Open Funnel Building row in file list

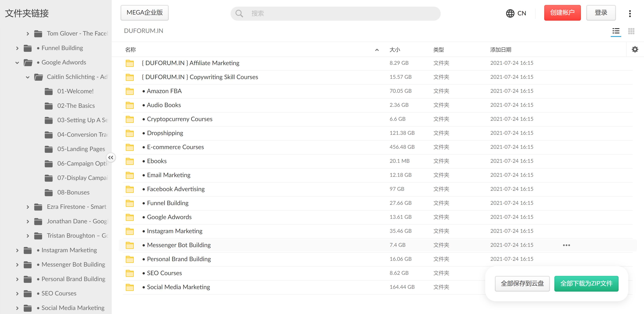pos(378,203)
